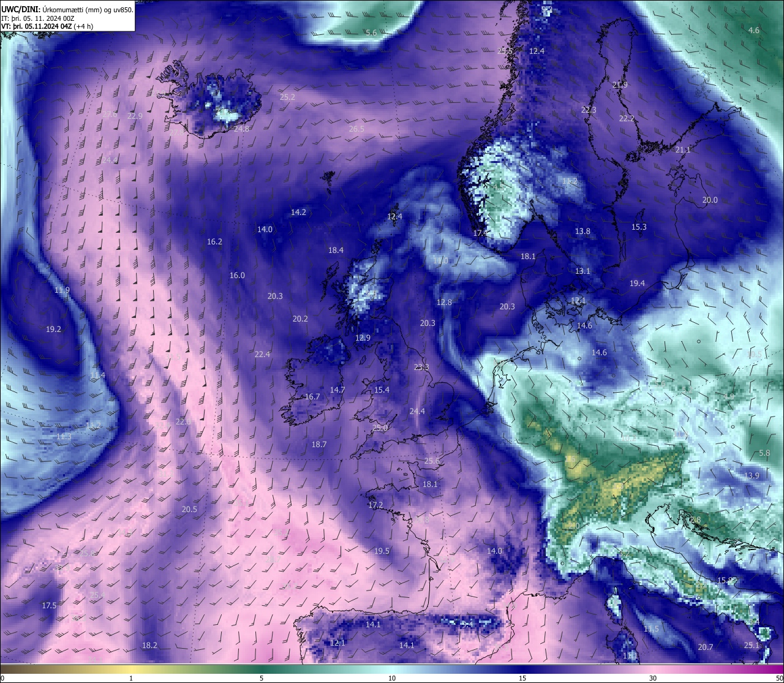The height and width of the screenshot is (683, 784).
Task: Click the 16.2 value label
Action: click(214, 241)
